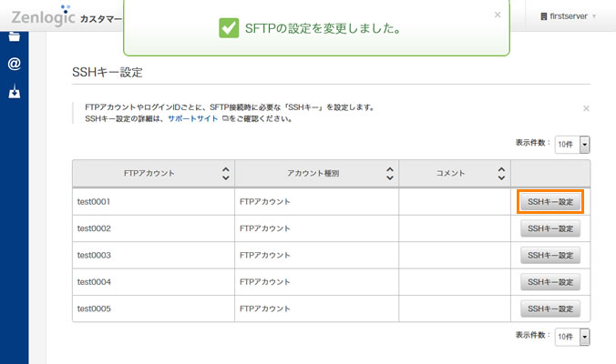
Task: Open SSH key settings for test0005
Action: tap(550, 308)
